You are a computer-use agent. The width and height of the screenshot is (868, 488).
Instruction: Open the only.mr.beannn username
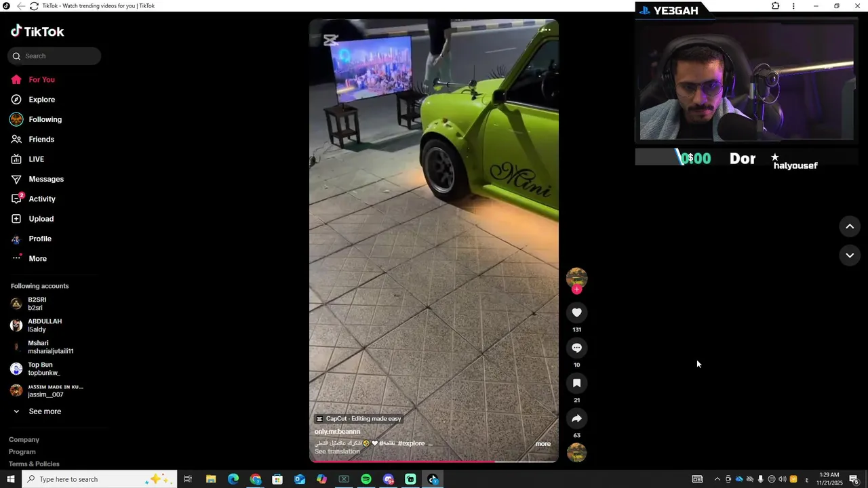[x=337, y=432]
